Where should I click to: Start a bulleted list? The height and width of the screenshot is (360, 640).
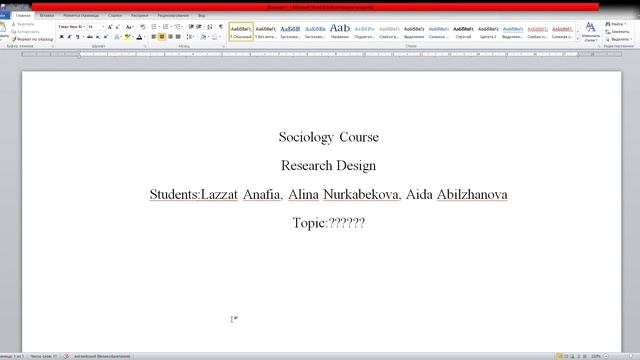[x=154, y=27]
